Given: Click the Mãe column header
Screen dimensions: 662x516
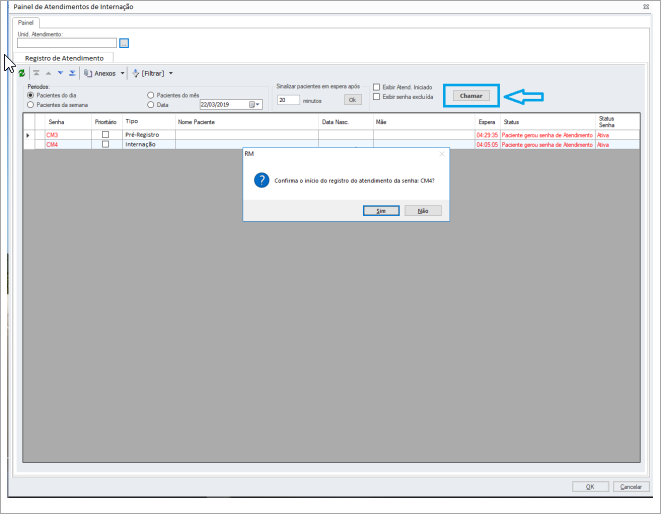Looking at the screenshot, I should pyautogui.click(x=424, y=122).
